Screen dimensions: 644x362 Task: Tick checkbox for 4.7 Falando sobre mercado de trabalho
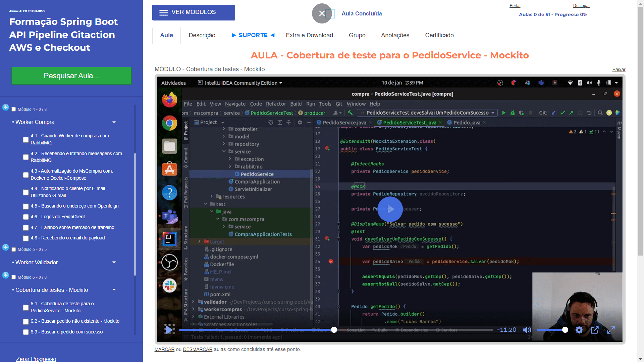[x=25, y=228]
